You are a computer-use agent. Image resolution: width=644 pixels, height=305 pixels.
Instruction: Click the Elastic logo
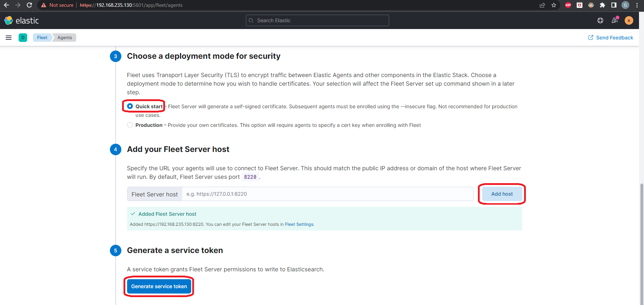[21, 20]
